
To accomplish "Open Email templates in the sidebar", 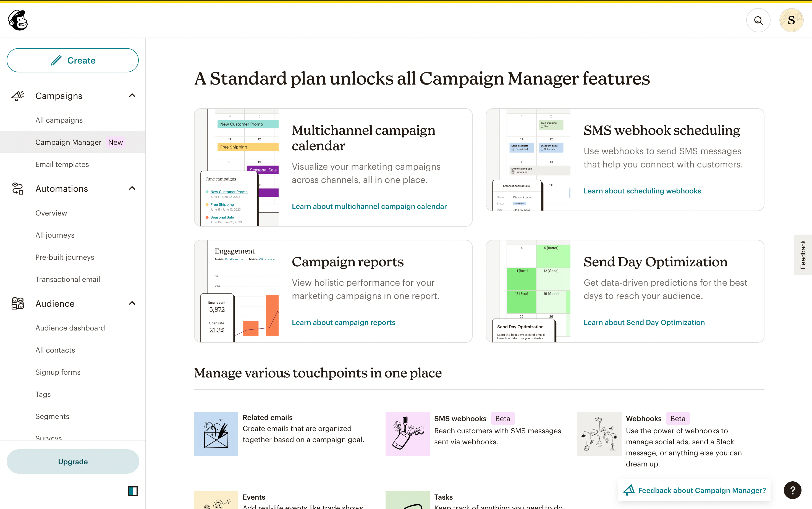I will click(x=62, y=164).
